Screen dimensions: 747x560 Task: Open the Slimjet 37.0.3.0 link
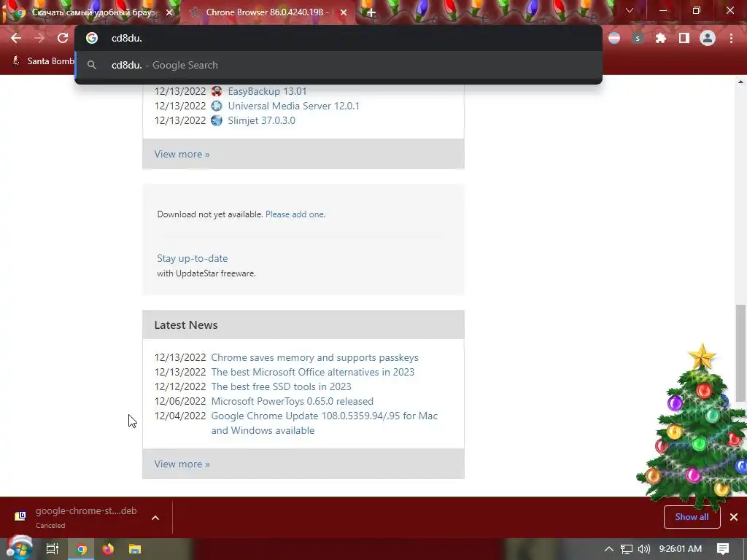262,120
